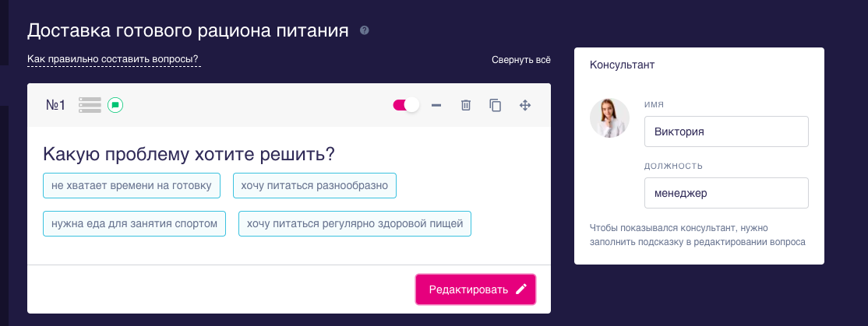Choose "нужна еда для занятия спортом" option

tap(135, 224)
